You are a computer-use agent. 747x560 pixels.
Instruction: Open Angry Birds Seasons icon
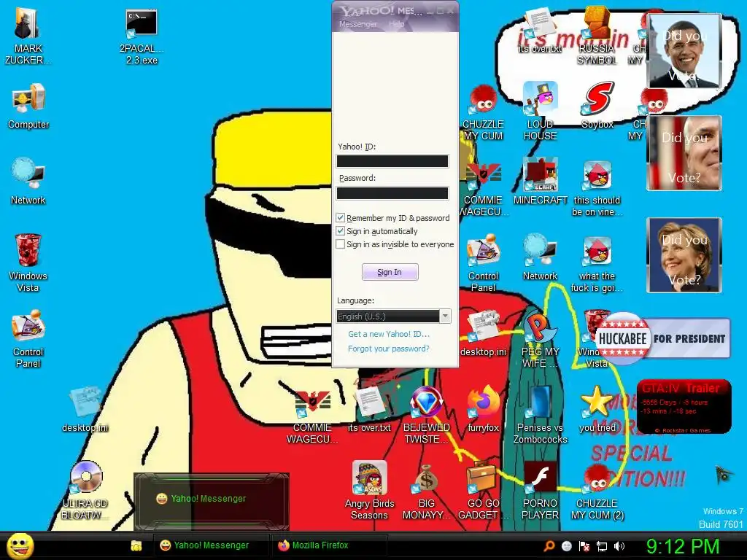370,490
